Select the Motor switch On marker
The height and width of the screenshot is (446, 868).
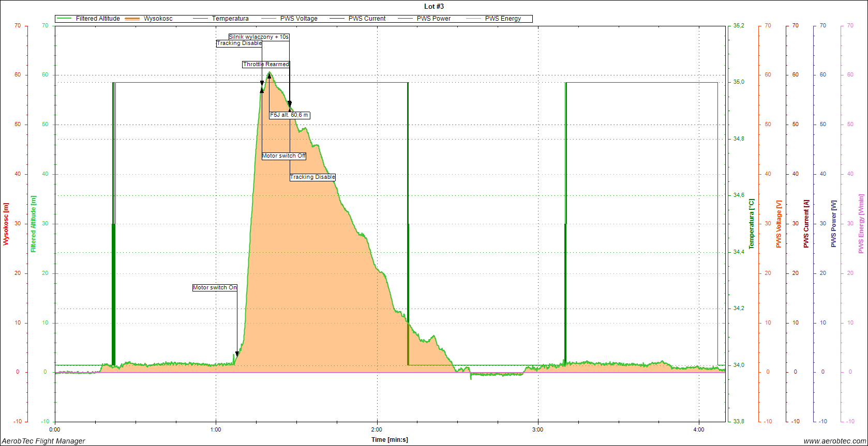click(x=215, y=288)
